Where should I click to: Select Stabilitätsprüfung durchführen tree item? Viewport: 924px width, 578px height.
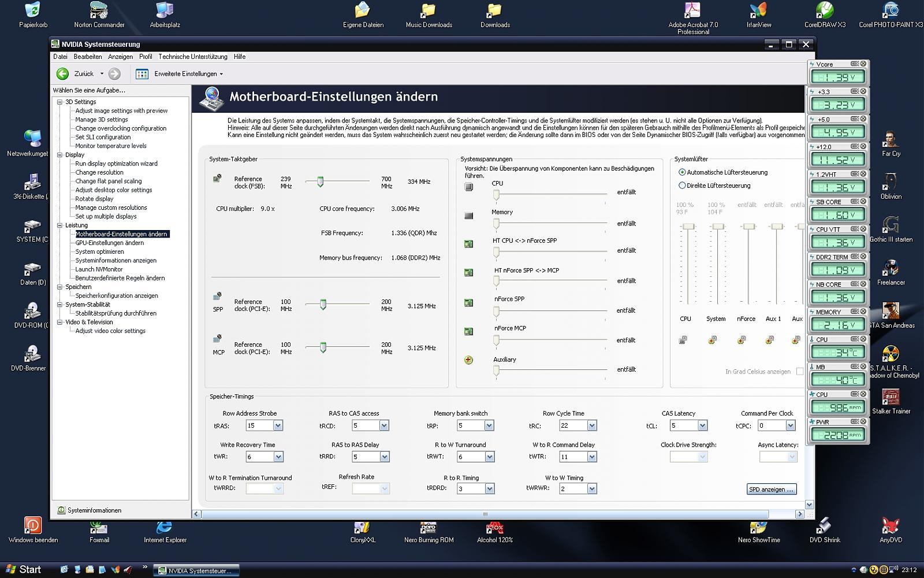point(115,313)
